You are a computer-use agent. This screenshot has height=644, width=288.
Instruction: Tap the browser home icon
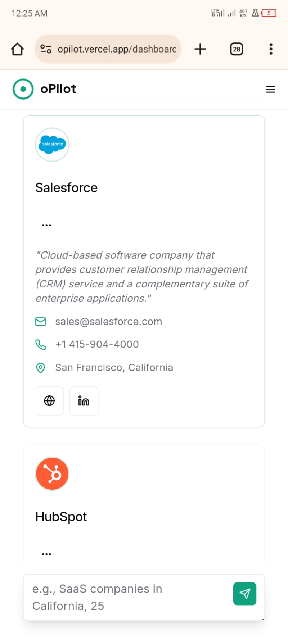(17, 49)
